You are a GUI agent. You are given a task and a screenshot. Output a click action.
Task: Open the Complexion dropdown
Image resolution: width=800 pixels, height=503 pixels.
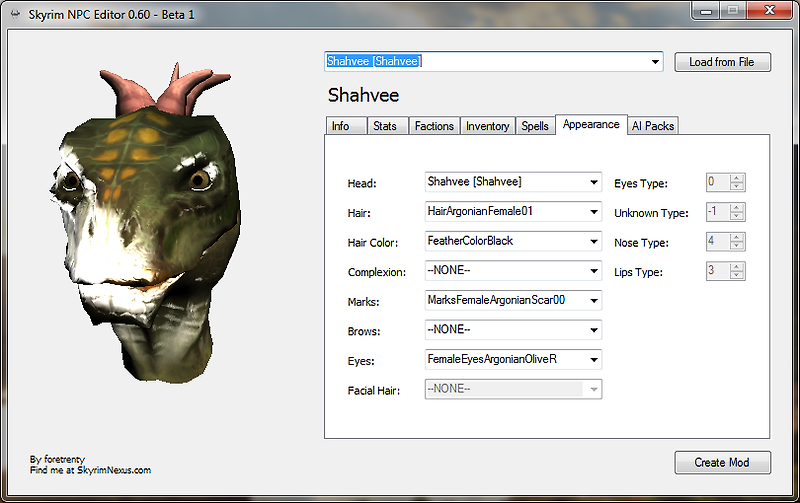[594, 271]
